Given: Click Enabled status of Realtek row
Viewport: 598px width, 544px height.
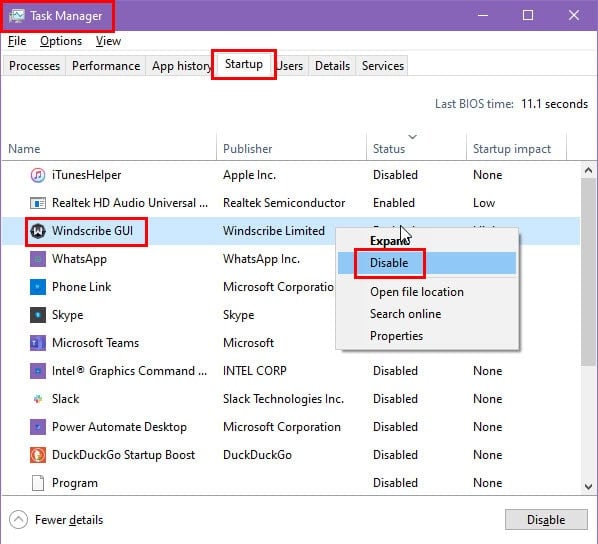Looking at the screenshot, I should pos(394,203).
